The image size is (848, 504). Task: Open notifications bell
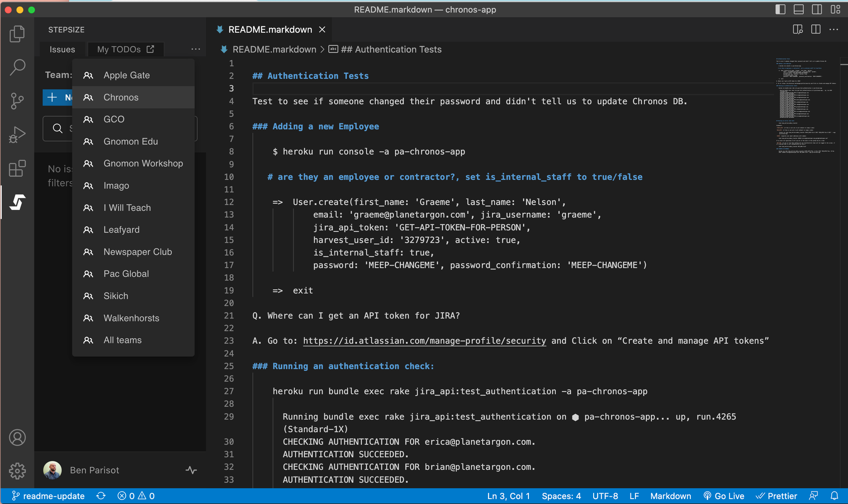[x=835, y=496]
